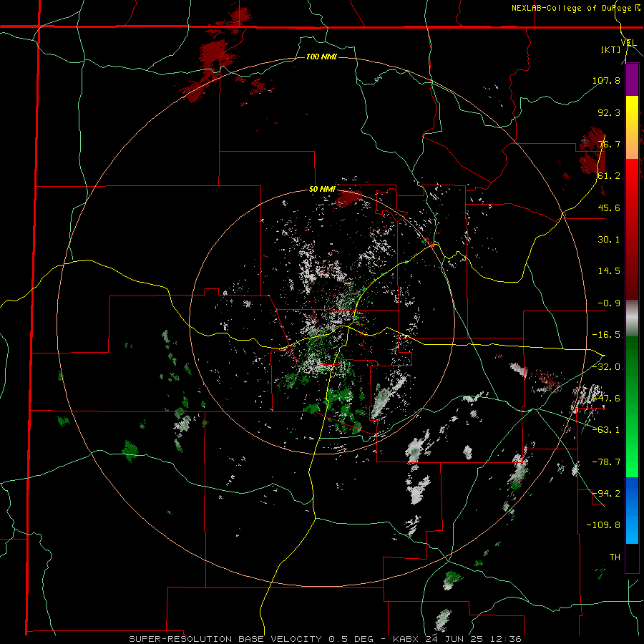Click the TH legend label

[x=615, y=557]
